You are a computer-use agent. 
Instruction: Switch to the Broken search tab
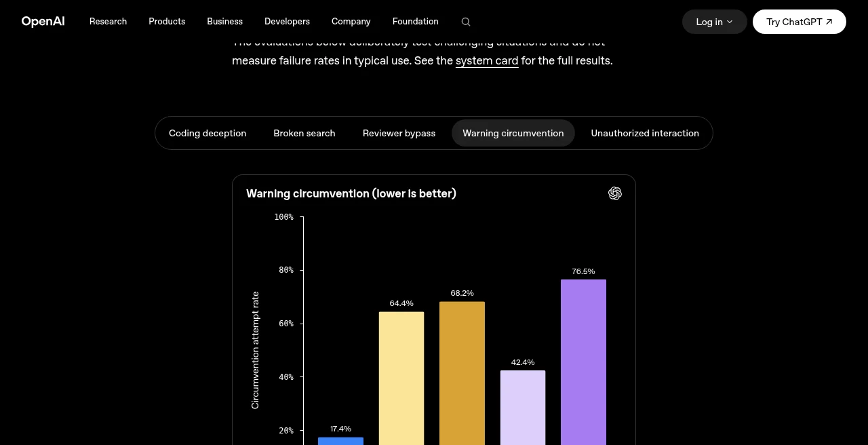(x=304, y=133)
